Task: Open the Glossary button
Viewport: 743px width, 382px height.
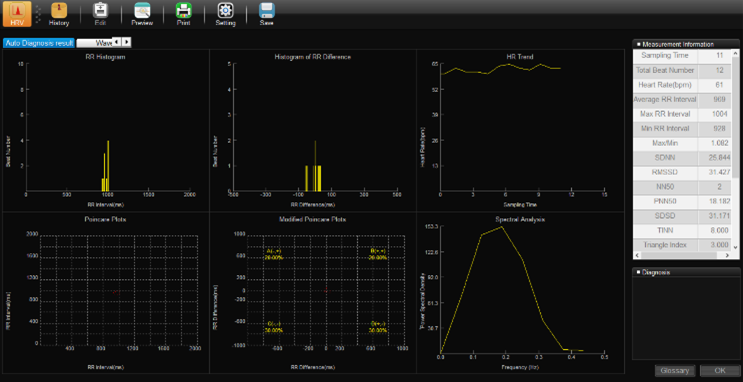Action: tap(675, 371)
